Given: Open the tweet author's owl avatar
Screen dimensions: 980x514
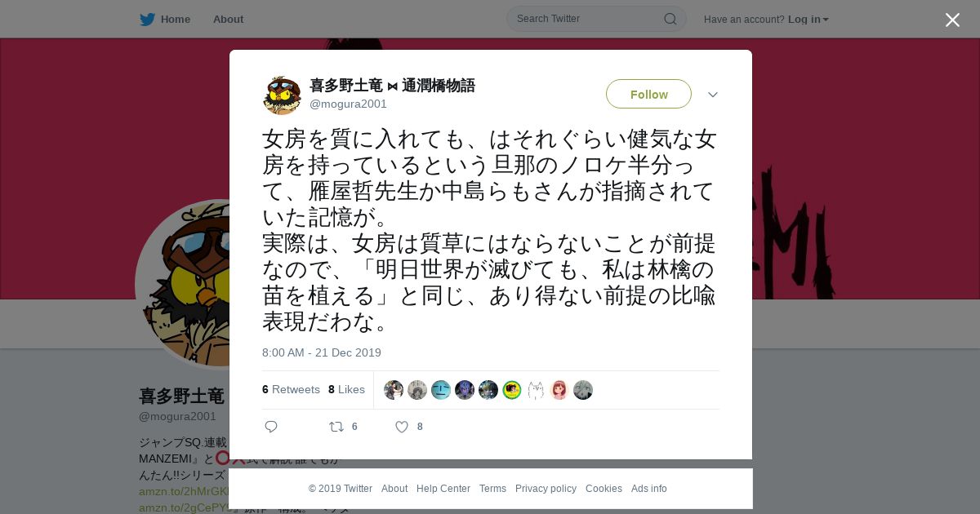Looking at the screenshot, I should (282, 95).
